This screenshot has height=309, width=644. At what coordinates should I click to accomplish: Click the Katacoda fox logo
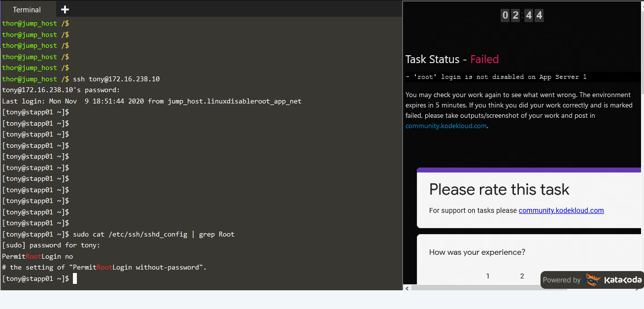pos(592,279)
